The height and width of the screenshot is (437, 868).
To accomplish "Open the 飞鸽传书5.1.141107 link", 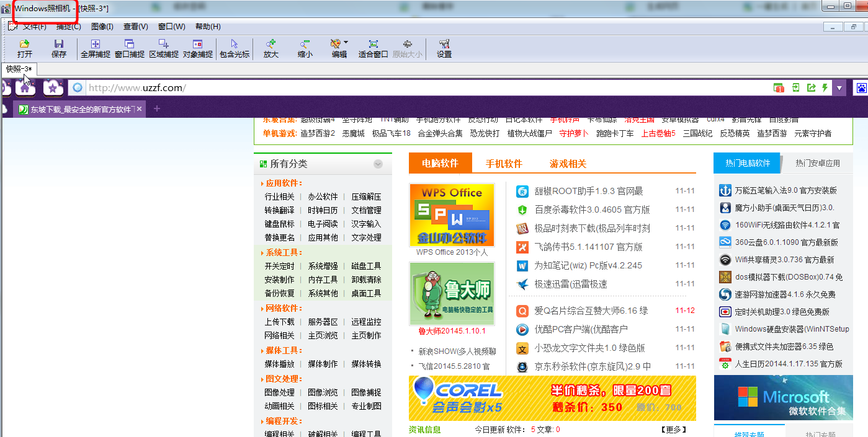I will [588, 247].
